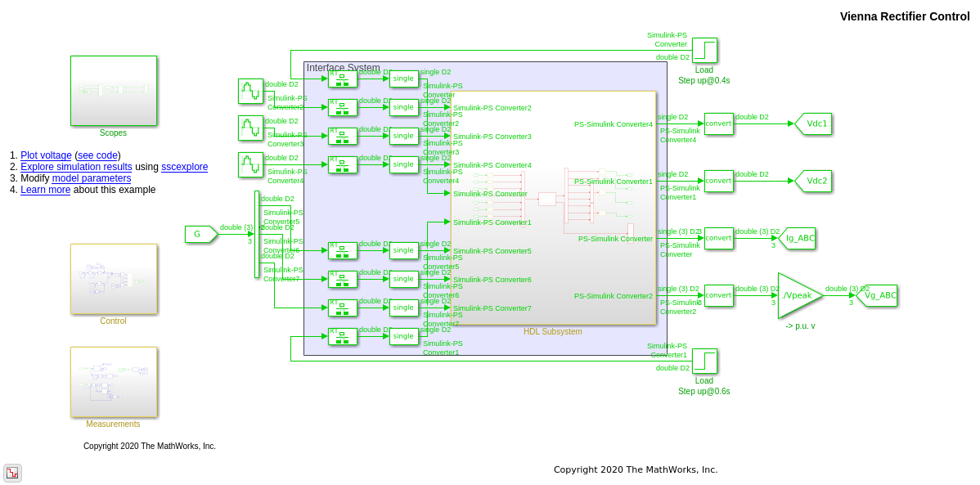Image resolution: width=980 pixels, height=485 pixels.
Task: Open the Learn more link
Action: [x=45, y=190]
